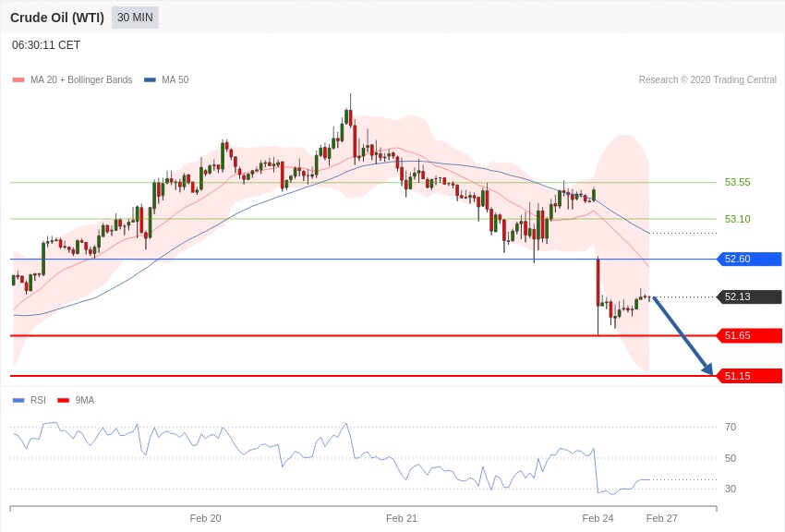Click the black 52.13 current price tag
This screenshot has height=532, width=785.
click(750, 296)
